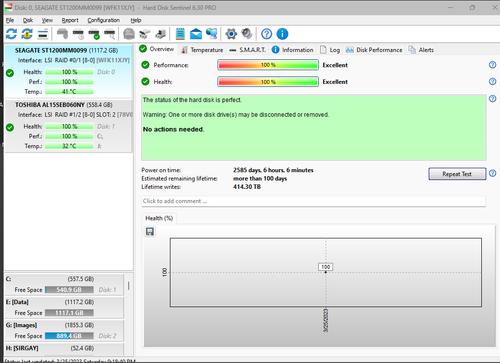Click the gray disk tool toolbar icon
The image size is (500, 363).
tap(62, 34)
